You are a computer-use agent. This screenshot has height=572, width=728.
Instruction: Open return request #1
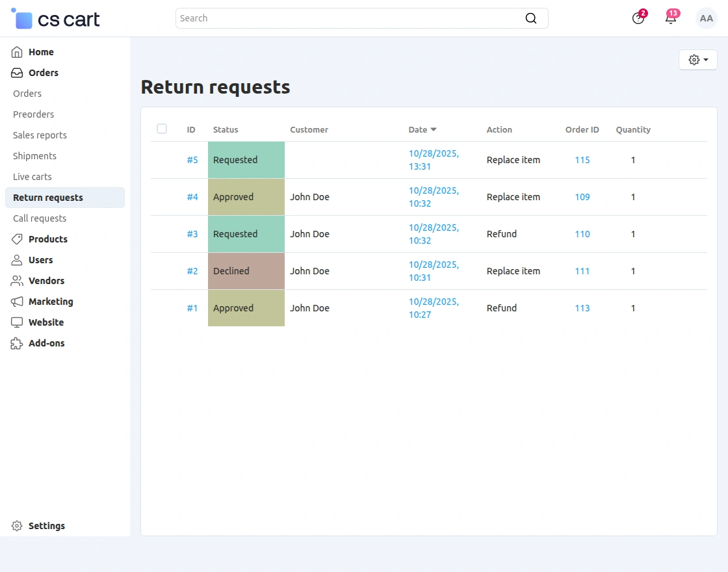(x=192, y=308)
